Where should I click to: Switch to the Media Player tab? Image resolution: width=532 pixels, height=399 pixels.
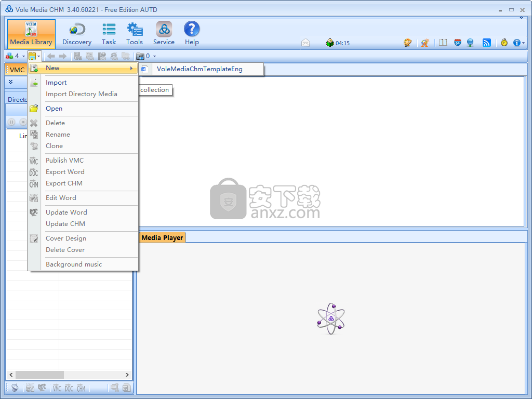tap(162, 238)
